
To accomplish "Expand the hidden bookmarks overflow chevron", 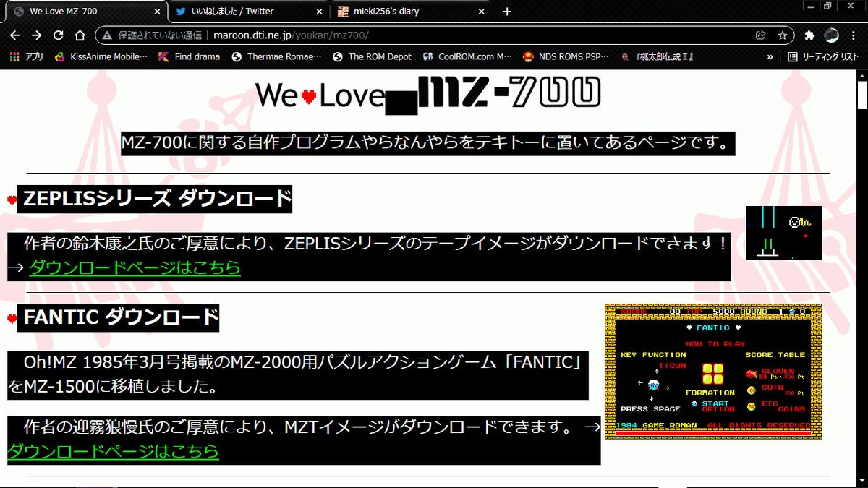I will [770, 56].
